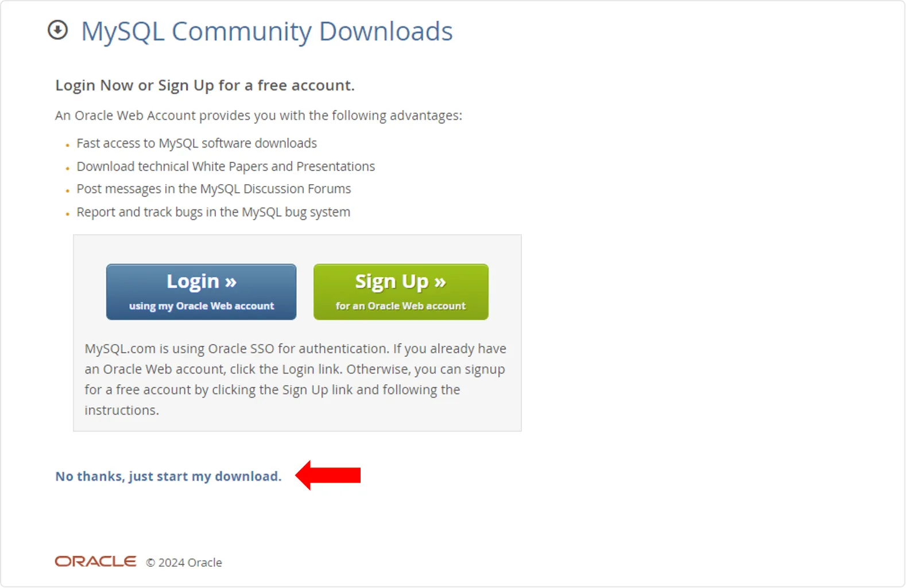This screenshot has width=906, height=588.
Task: Click the orange bullet before 'Post messages'
Action: point(68,191)
